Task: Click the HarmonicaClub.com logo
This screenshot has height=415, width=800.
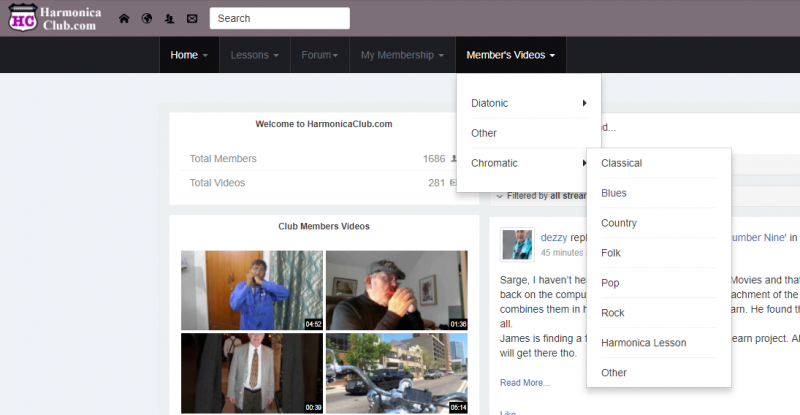Action: [55, 18]
